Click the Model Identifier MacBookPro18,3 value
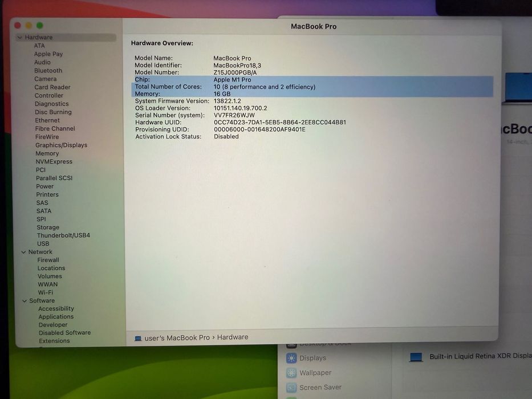The height and width of the screenshot is (399, 532). pos(237,66)
